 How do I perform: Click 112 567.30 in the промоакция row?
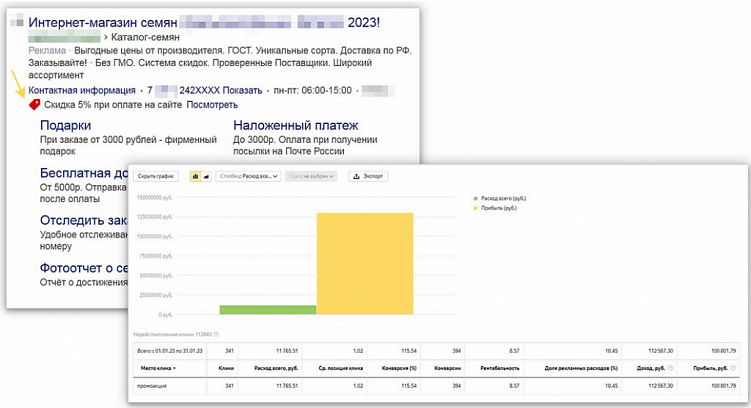pyautogui.click(x=661, y=386)
